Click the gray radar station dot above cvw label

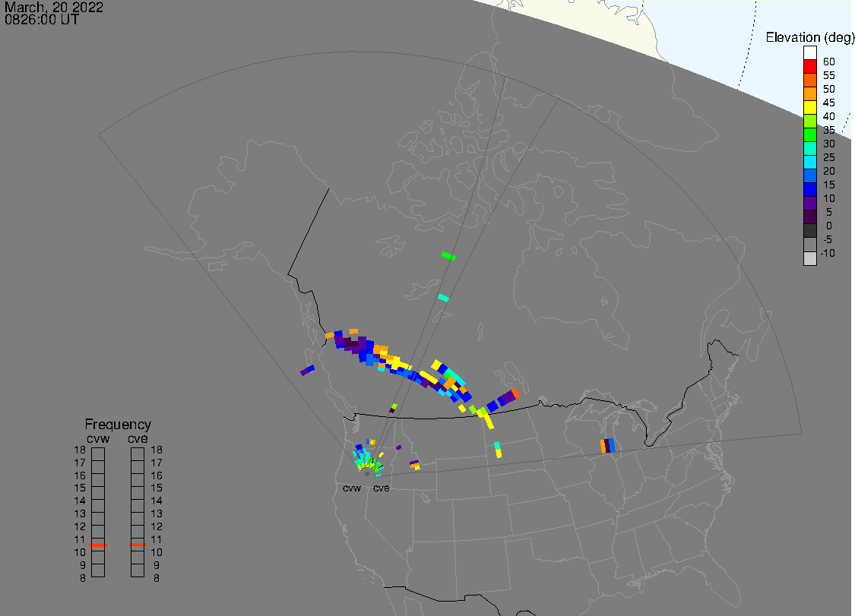pyautogui.click(x=367, y=474)
